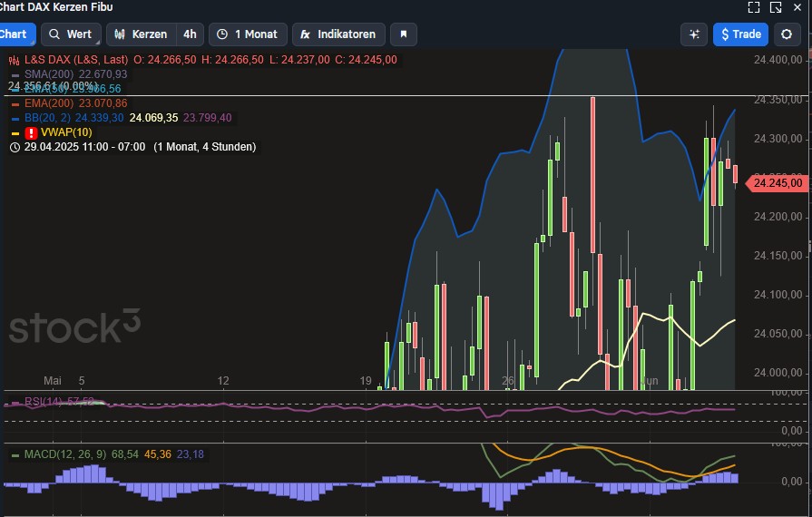Click the 24.245,00 current price label
Screen dimensions: 812x517
[x=777, y=183]
